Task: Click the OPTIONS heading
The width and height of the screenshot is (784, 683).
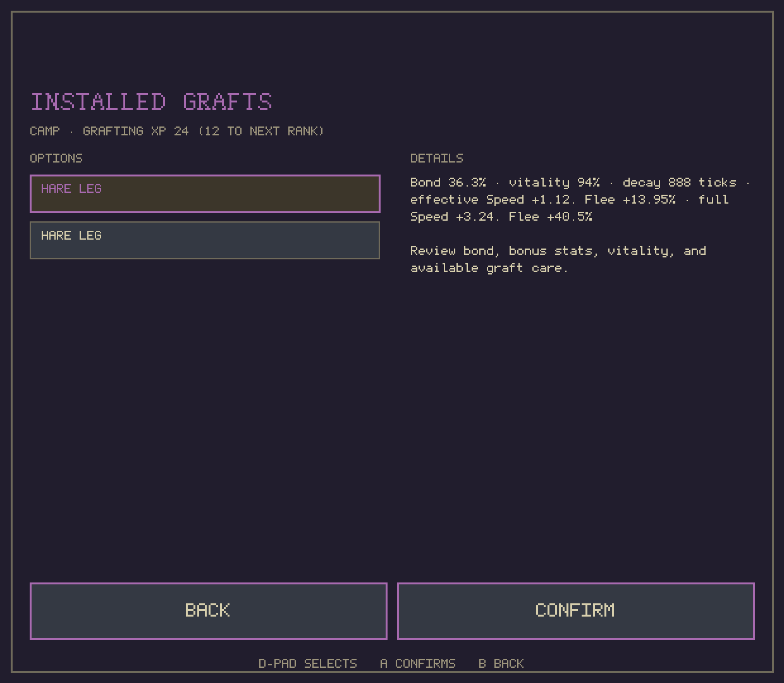Action: pos(56,158)
